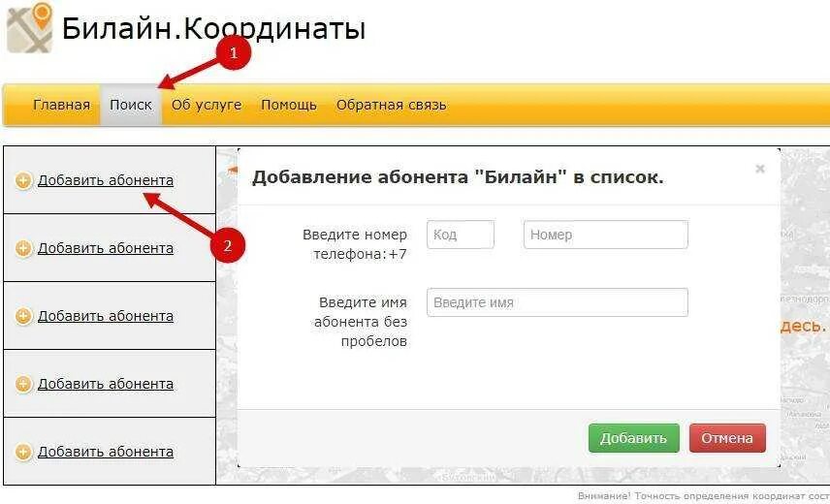Click dialog heading Добавление абонента "Билайн" в список

click(458, 176)
